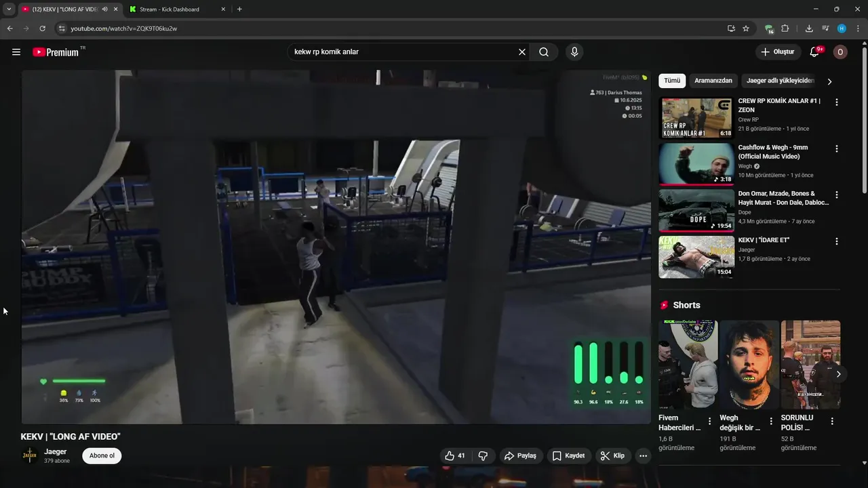Image resolution: width=868 pixels, height=488 pixels.
Task: Share video using Paylaş button
Action: (520, 456)
